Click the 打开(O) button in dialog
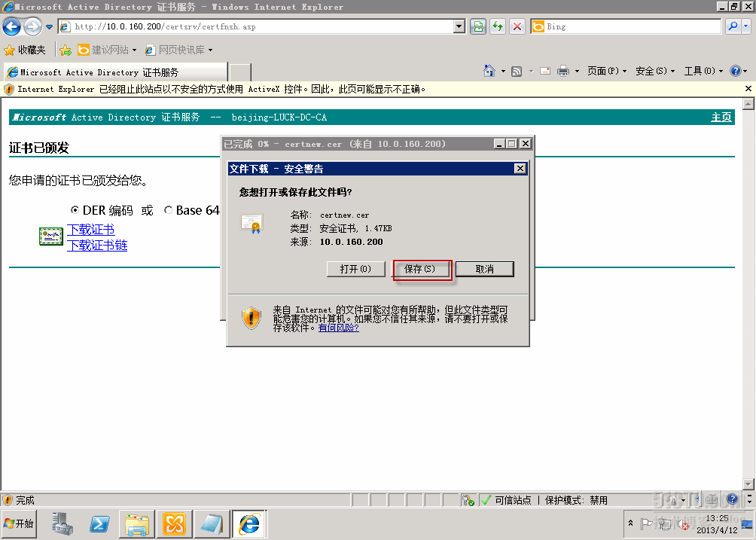The height and width of the screenshot is (540, 756). click(x=356, y=269)
